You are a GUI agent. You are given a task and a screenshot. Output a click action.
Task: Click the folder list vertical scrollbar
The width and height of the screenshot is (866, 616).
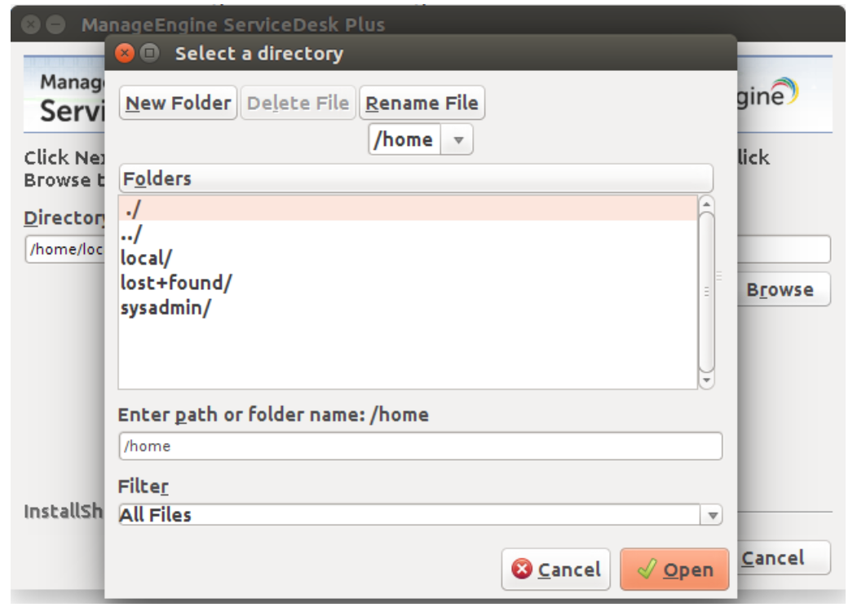pos(706,291)
